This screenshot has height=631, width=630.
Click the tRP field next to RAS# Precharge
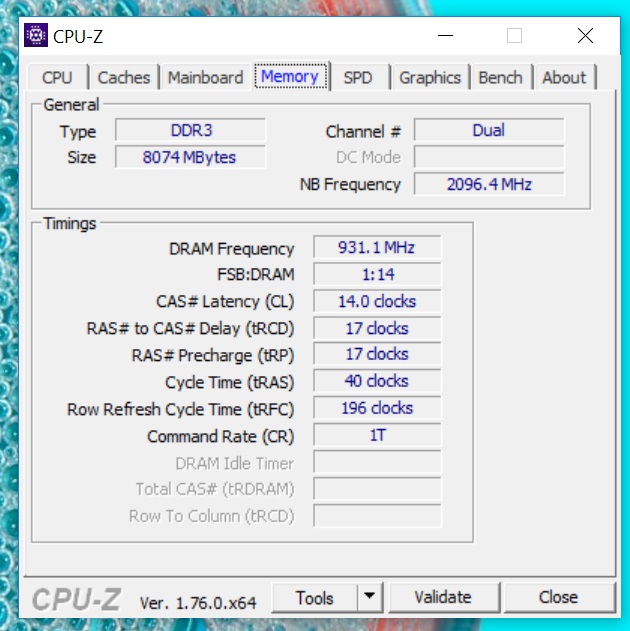(377, 354)
